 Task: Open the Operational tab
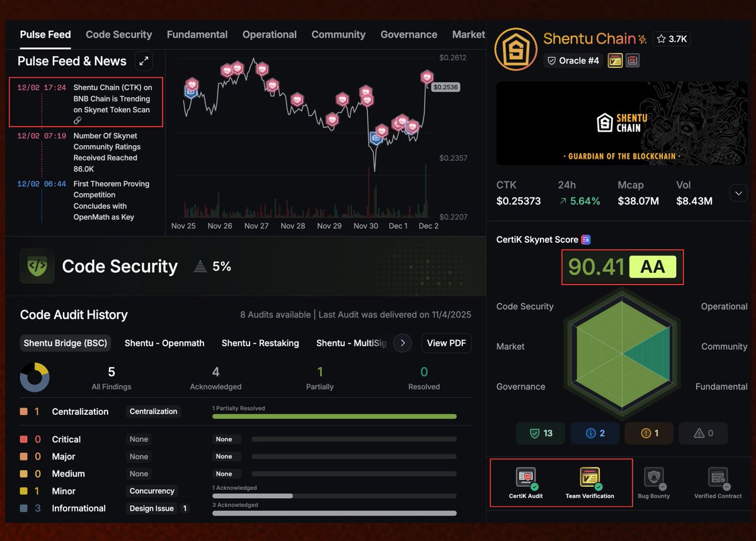(x=270, y=35)
